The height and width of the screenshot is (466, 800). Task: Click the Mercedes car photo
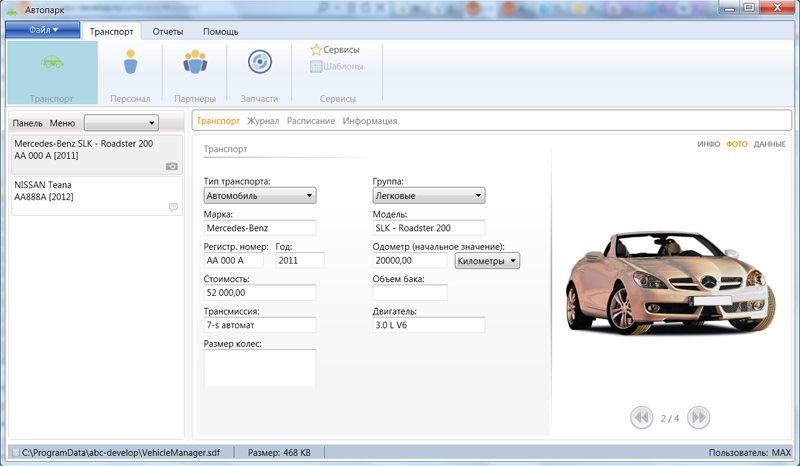tap(671, 282)
